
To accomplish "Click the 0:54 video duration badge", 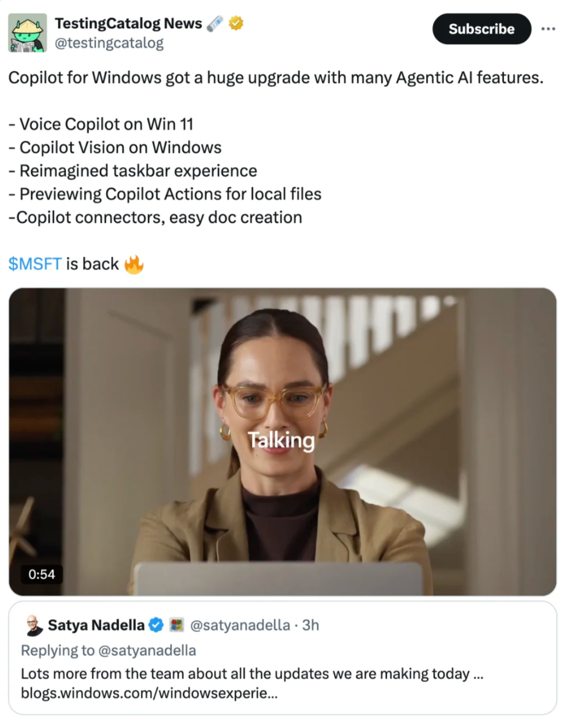I will (42, 574).
